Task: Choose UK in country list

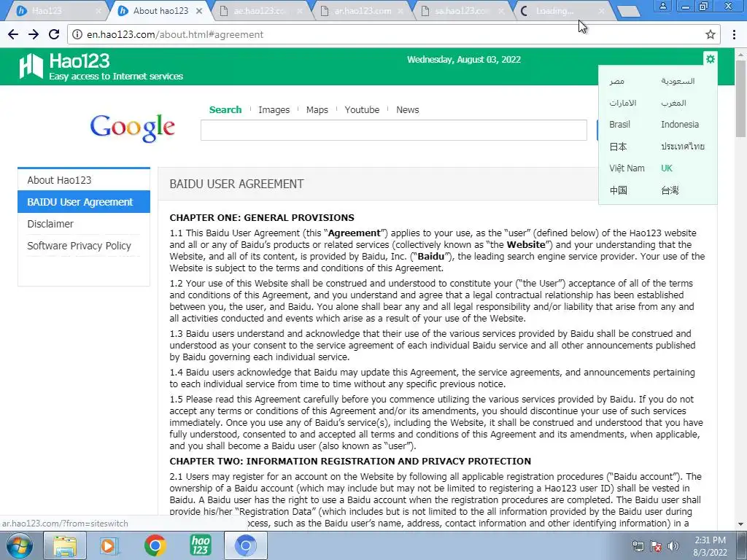Action: (x=667, y=168)
